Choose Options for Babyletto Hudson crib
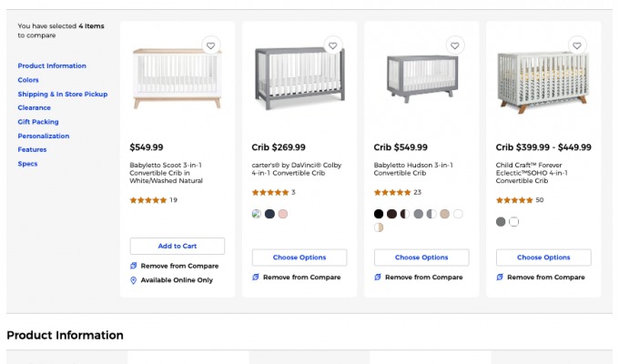Screen dimensions: 619x364 pos(421,258)
